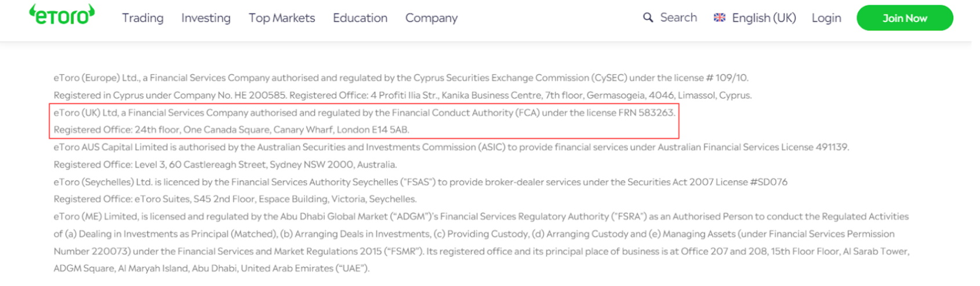Click the eToro AUS Capital Limited line
This screenshot has width=980, height=286.
(x=451, y=147)
